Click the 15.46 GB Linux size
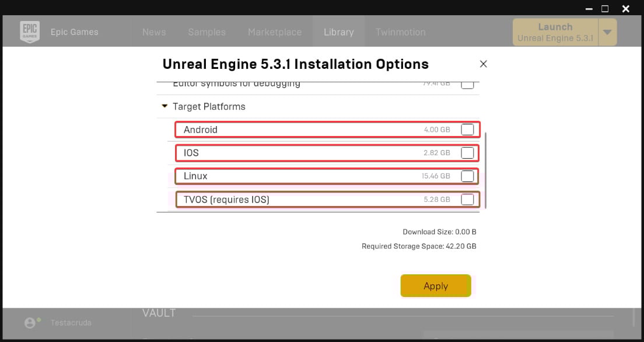Viewport: 644px width, 342px height. coord(436,176)
